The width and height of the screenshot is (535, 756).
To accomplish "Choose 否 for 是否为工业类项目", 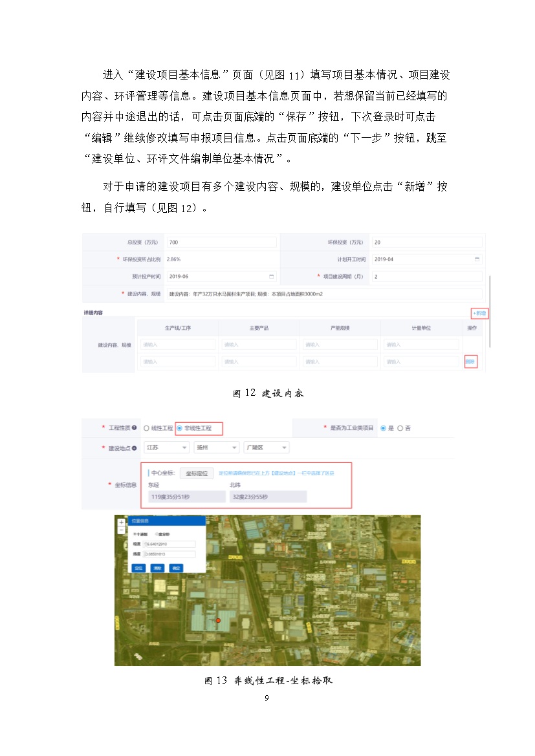I will (400, 428).
